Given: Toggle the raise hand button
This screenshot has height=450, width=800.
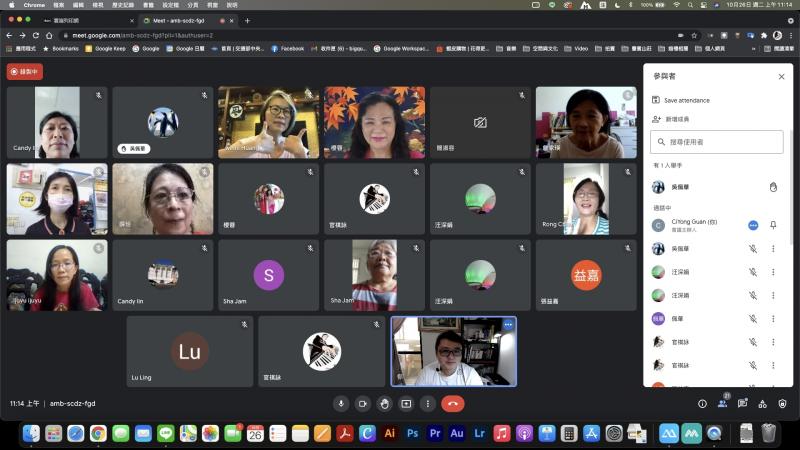Looking at the screenshot, I should [385, 404].
